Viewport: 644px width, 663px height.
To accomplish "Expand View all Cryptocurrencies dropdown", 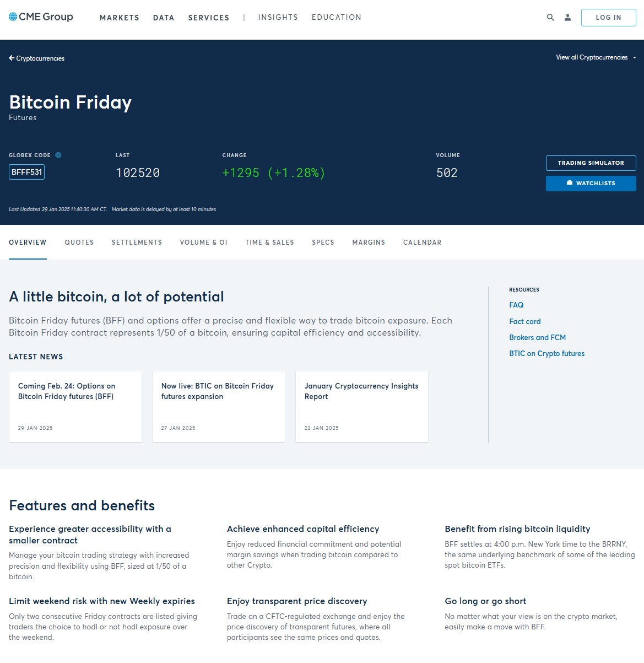I will pos(596,57).
